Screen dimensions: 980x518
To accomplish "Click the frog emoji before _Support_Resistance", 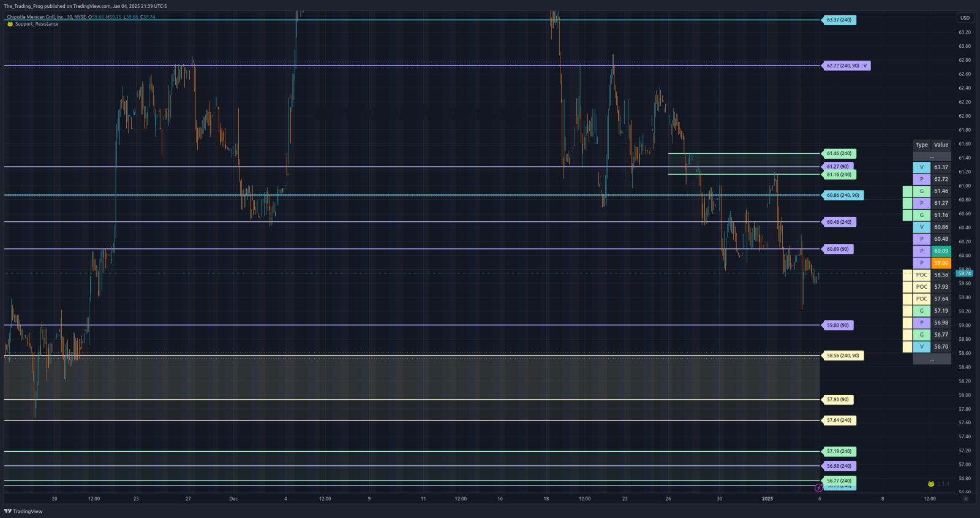I will (10, 24).
